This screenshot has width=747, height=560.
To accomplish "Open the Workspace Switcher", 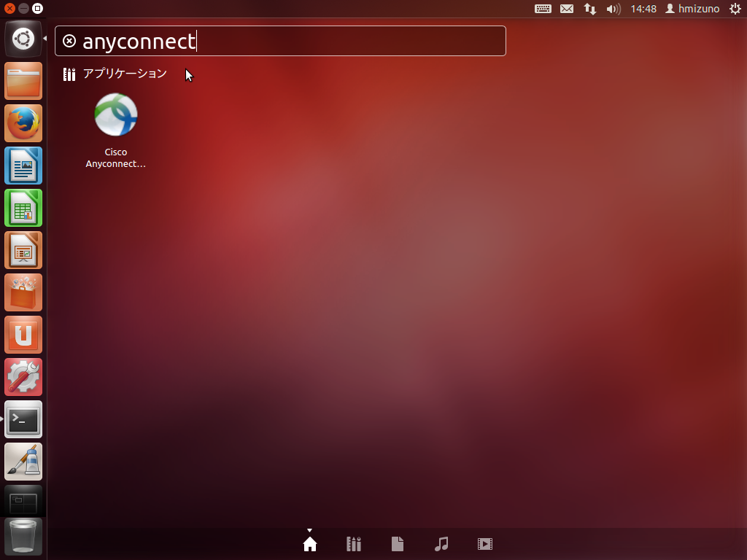I will pyautogui.click(x=23, y=502).
